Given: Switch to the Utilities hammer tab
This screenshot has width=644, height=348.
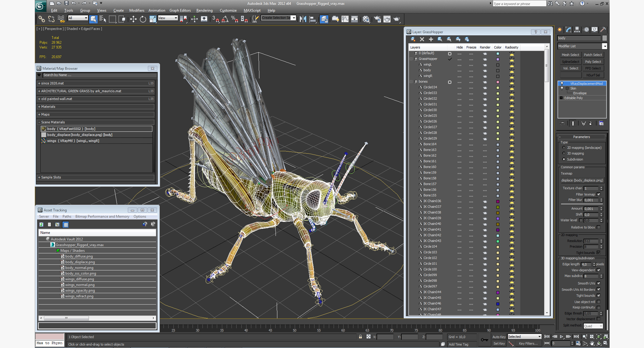Looking at the screenshot, I should 603,30.
